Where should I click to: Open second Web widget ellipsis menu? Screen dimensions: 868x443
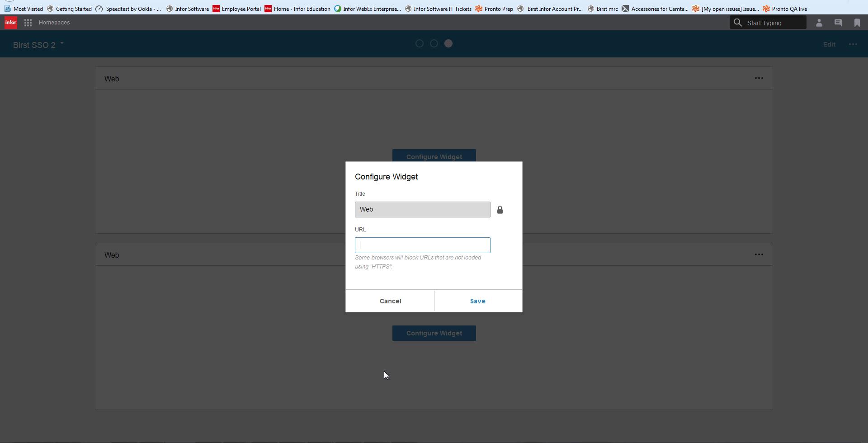tap(759, 254)
